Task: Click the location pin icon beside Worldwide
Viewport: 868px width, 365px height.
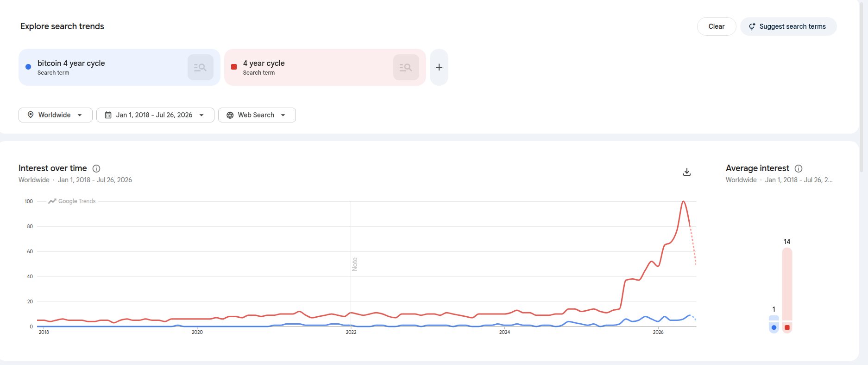Action: (x=31, y=115)
